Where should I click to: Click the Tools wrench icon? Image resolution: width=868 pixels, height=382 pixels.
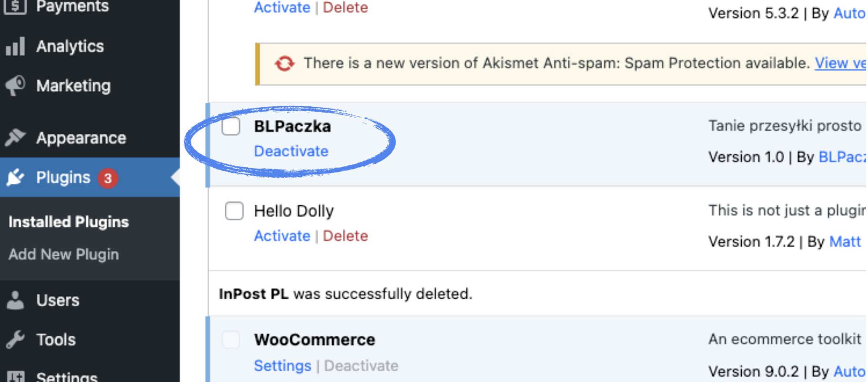tap(15, 340)
